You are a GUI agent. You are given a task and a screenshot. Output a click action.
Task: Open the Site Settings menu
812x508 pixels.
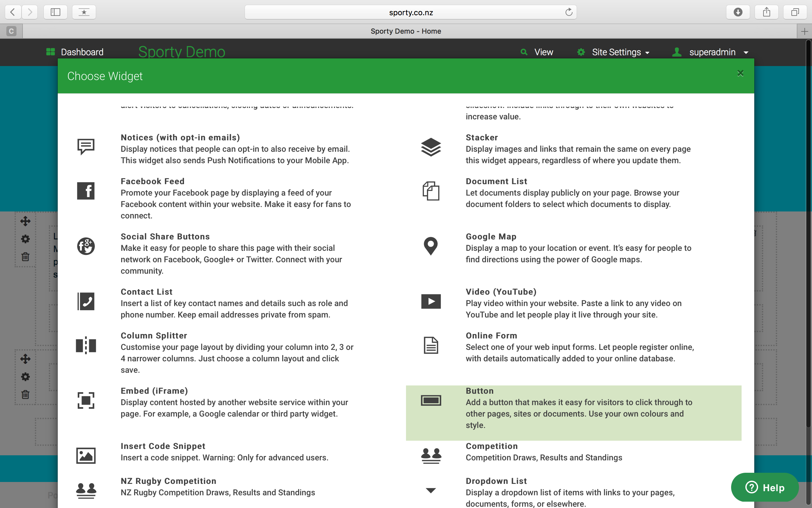click(x=613, y=52)
